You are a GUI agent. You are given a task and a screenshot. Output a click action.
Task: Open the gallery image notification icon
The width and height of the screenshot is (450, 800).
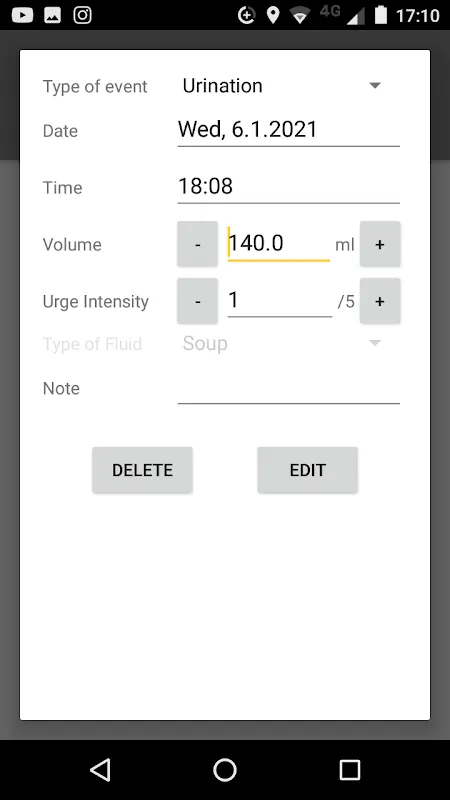(x=53, y=15)
